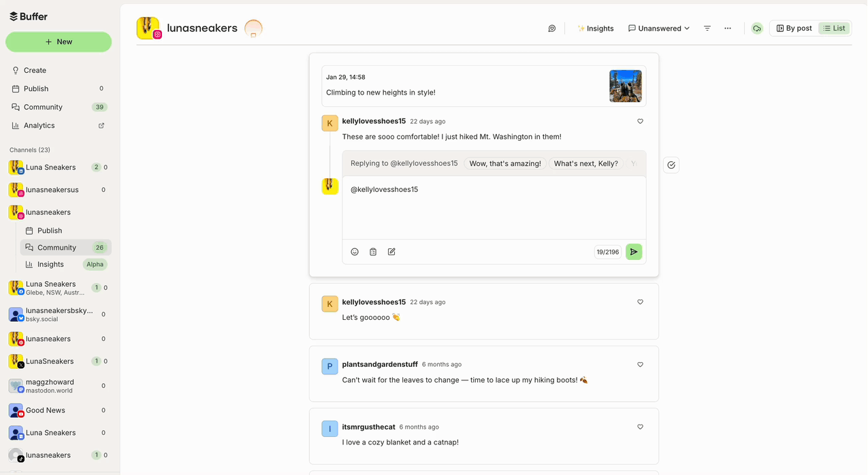Click into the reply text box

coord(494,208)
